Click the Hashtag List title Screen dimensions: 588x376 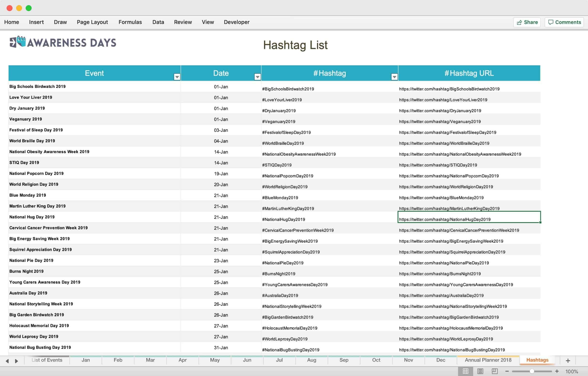295,45
